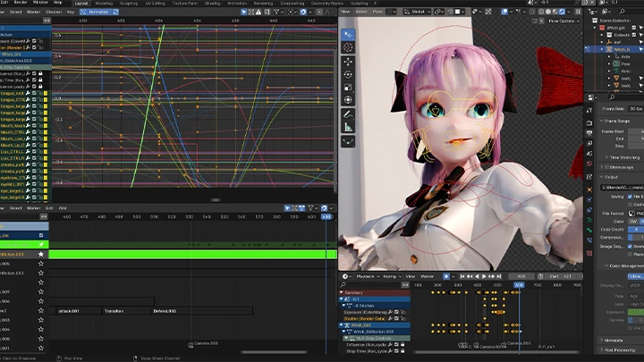Open the Pose Options dropdown
The height and width of the screenshot is (362, 644).
click(563, 21)
